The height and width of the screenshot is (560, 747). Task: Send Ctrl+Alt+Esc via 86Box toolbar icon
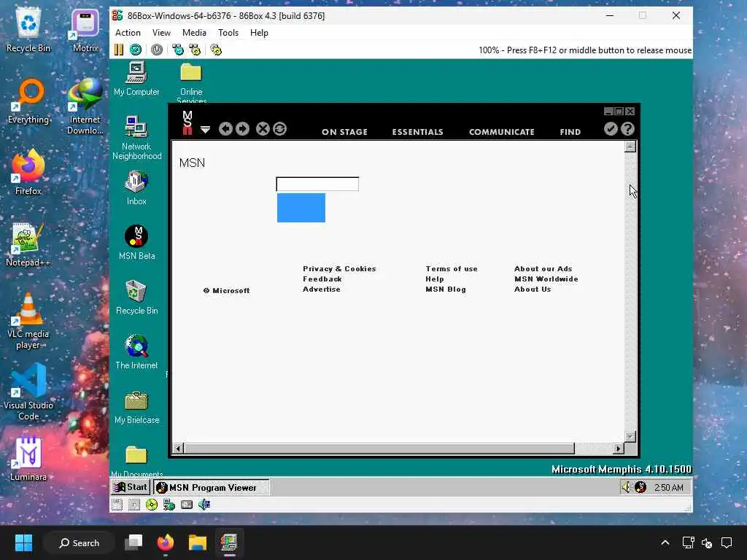coord(195,50)
